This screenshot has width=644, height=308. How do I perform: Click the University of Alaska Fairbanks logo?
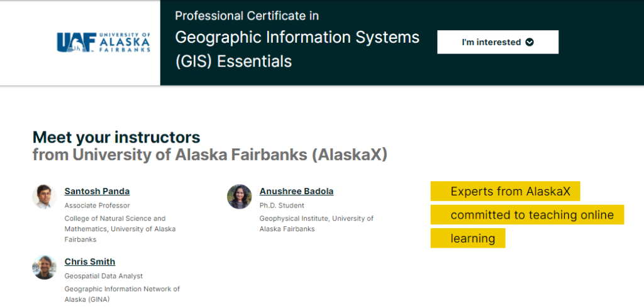(x=104, y=42)
